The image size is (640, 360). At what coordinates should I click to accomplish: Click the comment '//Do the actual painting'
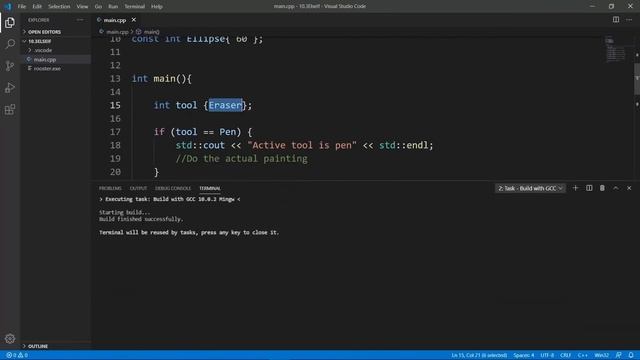tap(242, 158)
